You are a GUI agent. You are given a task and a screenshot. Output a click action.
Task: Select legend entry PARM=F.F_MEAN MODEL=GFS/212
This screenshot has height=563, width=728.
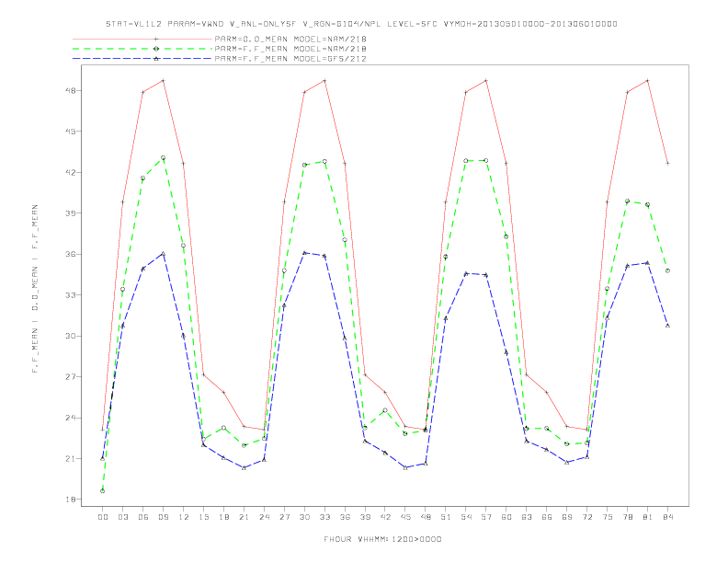[290, 59]
